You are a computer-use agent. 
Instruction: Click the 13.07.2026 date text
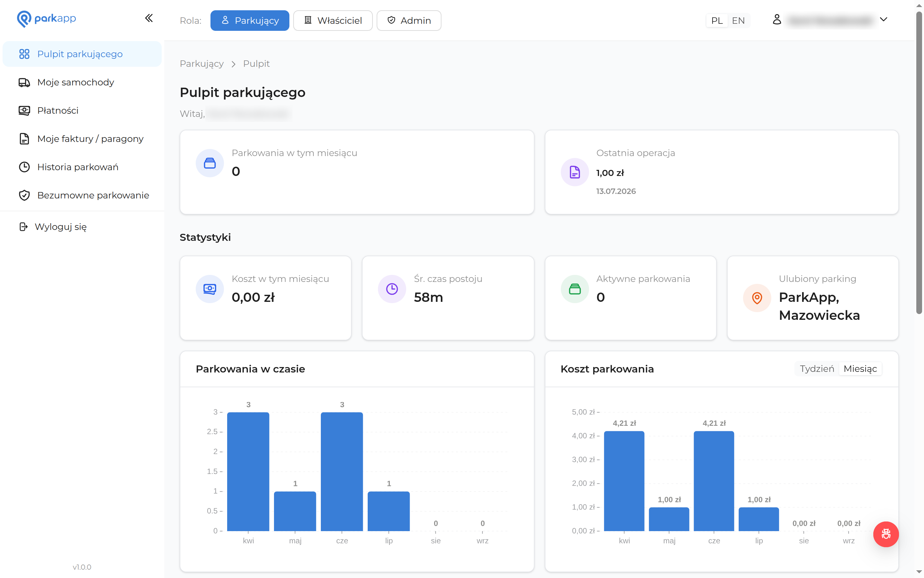616,191
